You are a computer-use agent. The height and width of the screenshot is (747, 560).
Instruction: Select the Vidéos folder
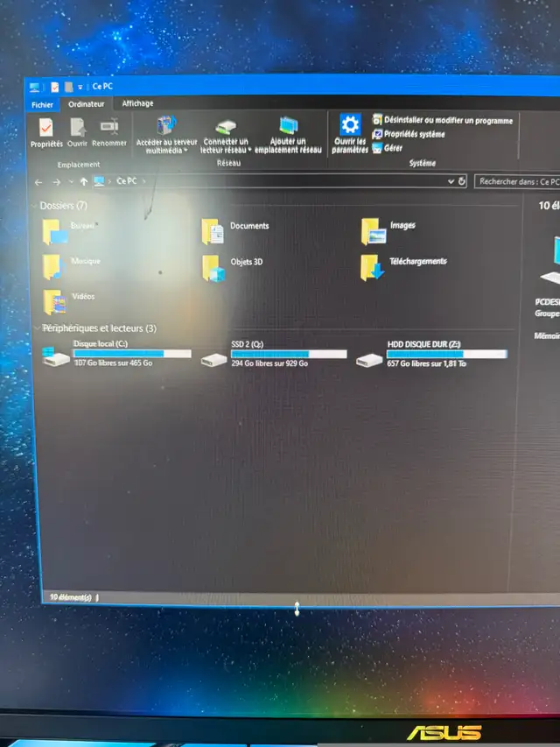[x=69, y=302]
